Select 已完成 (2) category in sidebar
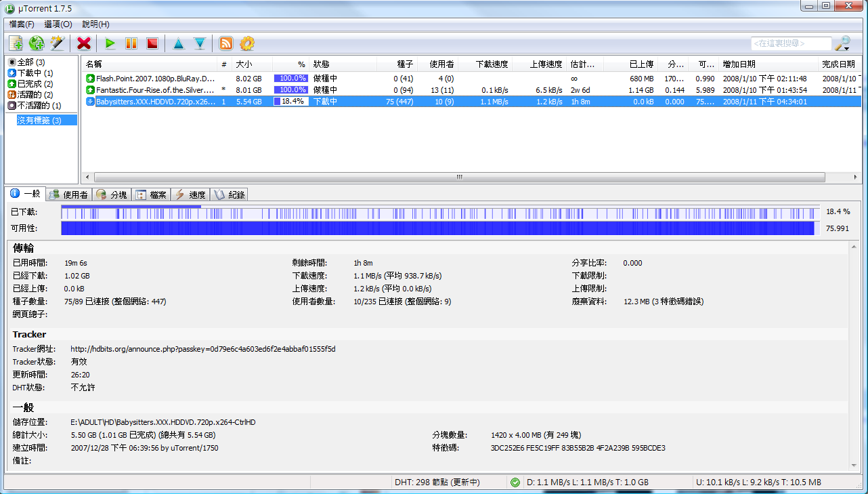 [30, 84]
